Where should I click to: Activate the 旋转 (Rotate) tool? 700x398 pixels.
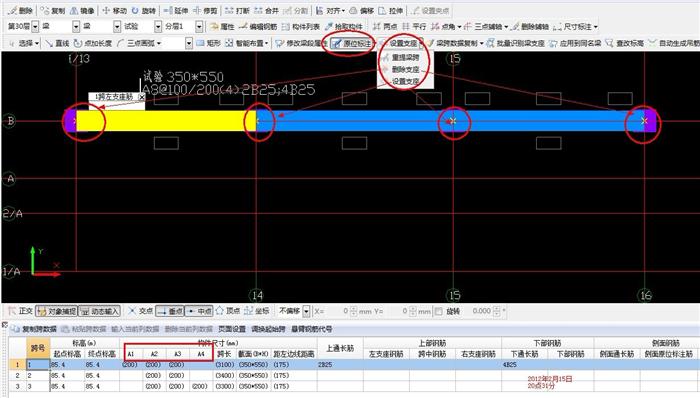tap(144, 10)
